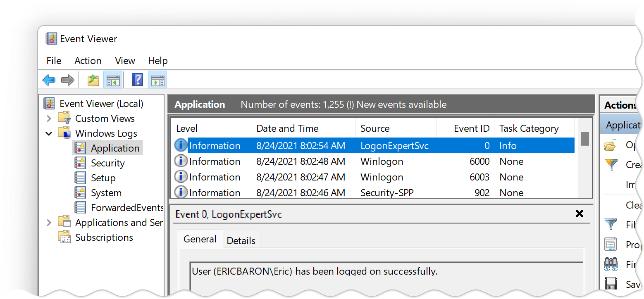This screenshot has width=644, height=299.
Task: Click the 8/24/2021 8:02:46 AM cell
Action: tap(301, 192)
